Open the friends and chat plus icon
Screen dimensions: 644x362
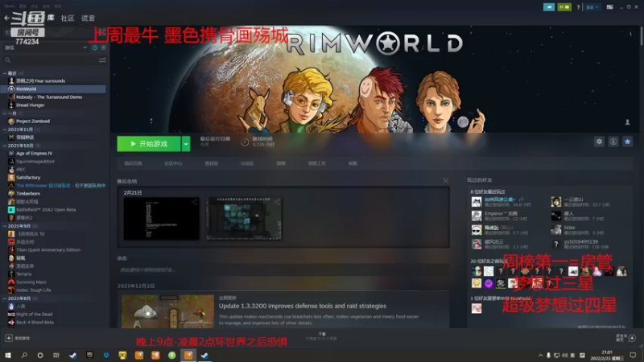(x=632, y=338)
